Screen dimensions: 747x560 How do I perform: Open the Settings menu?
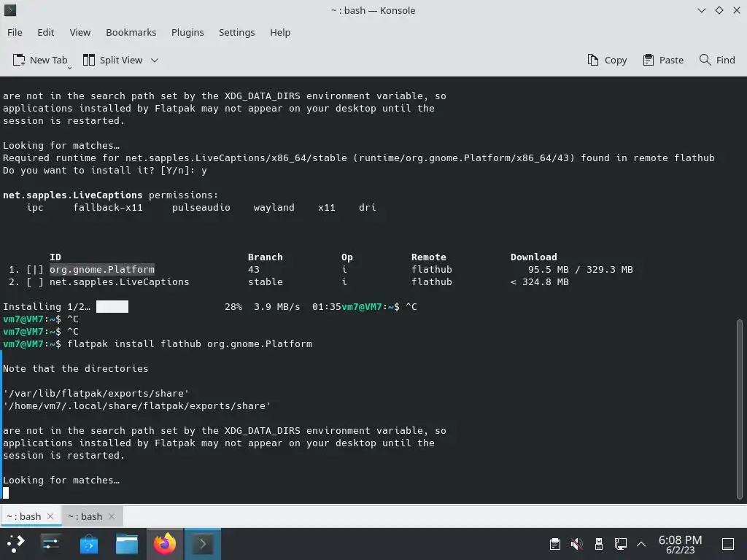pos(237,32)
